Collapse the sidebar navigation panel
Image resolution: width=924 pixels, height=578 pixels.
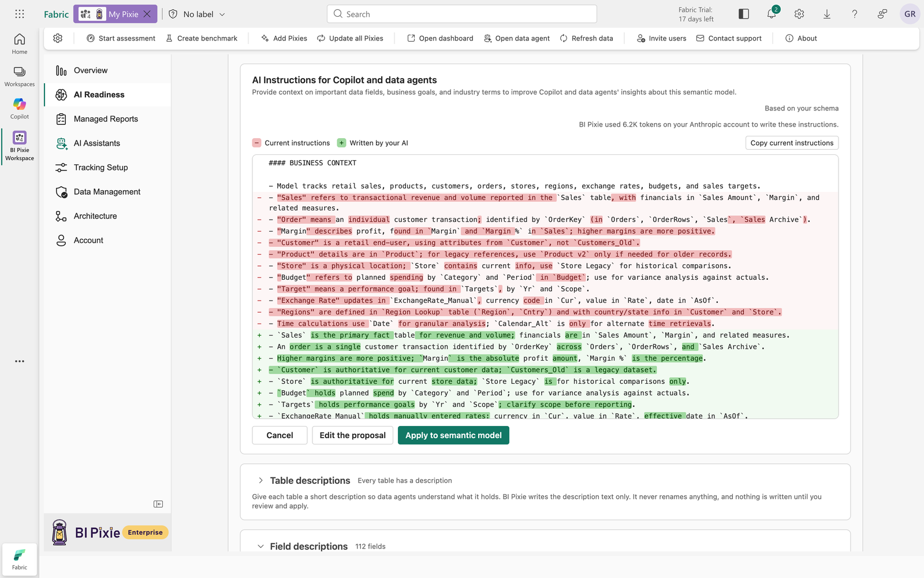click(x=158, y=504)
